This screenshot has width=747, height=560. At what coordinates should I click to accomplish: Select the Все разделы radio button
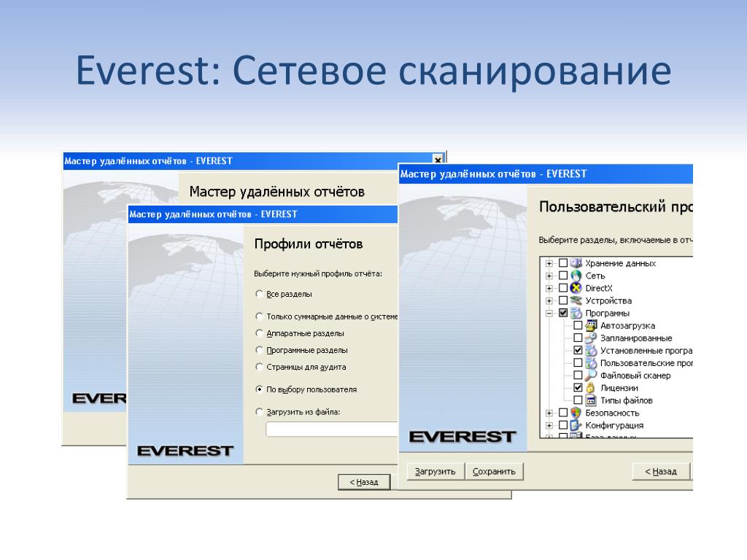click(x=259, y=294)
